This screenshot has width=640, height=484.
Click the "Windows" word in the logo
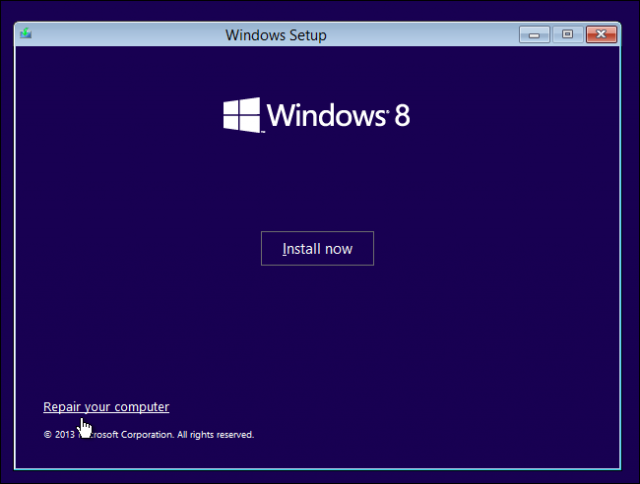tap(326, 115)
